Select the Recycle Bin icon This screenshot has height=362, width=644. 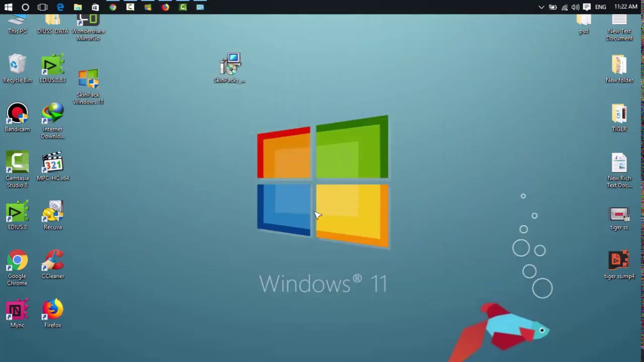click(17, 69)
